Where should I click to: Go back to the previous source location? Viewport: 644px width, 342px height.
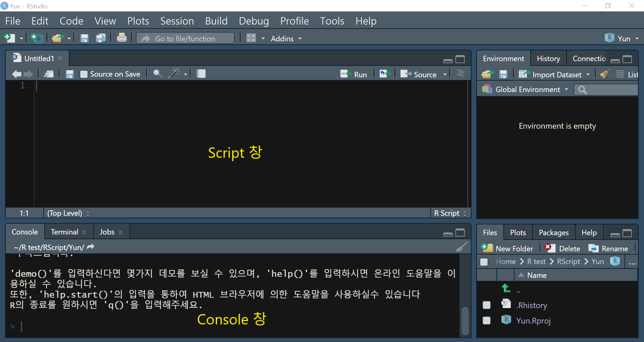(x=16, y=74)
